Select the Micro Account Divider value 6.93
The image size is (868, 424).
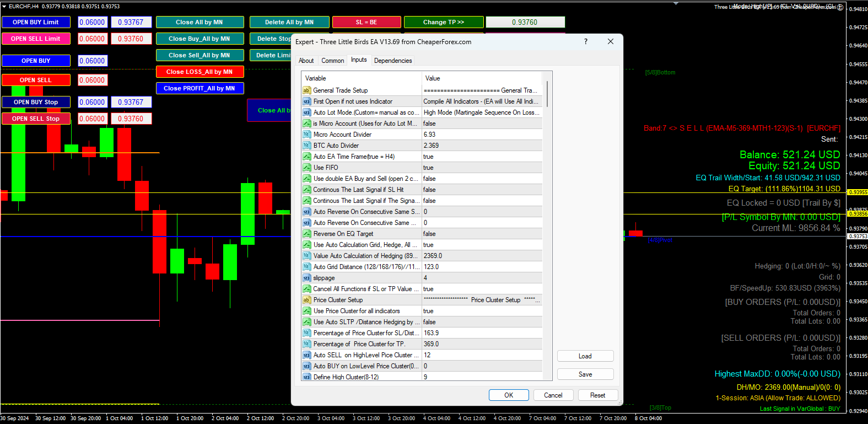tap(482, 135)
